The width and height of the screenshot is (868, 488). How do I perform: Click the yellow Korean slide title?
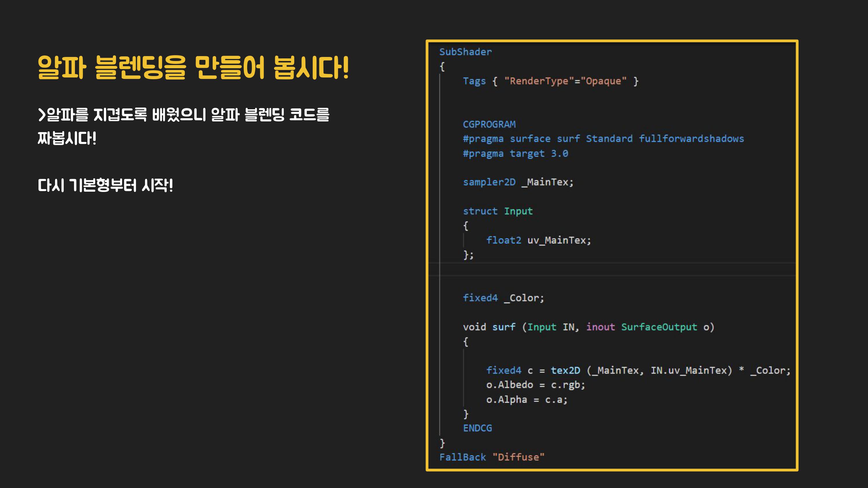point(193,68)
